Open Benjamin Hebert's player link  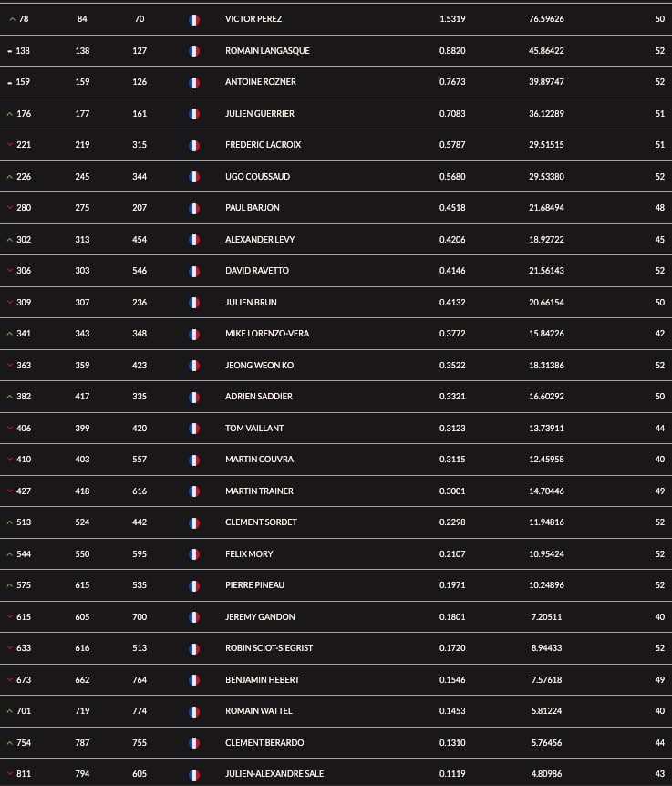tap(262, 680)
